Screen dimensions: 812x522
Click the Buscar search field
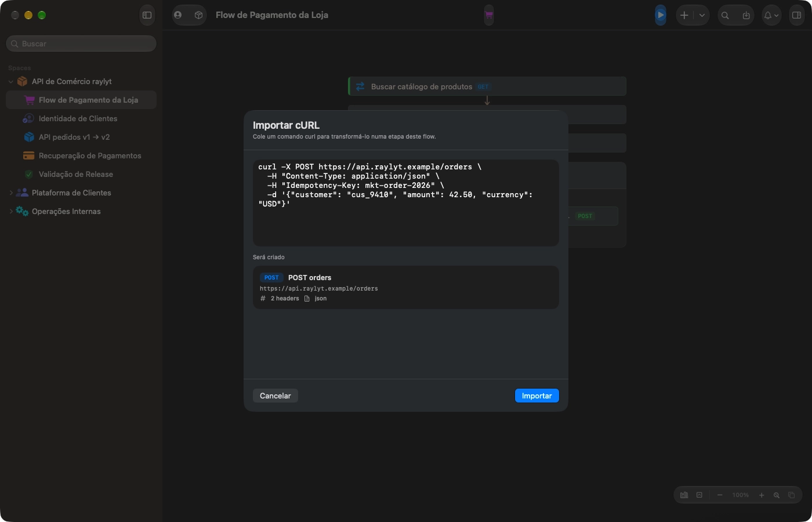81,43
